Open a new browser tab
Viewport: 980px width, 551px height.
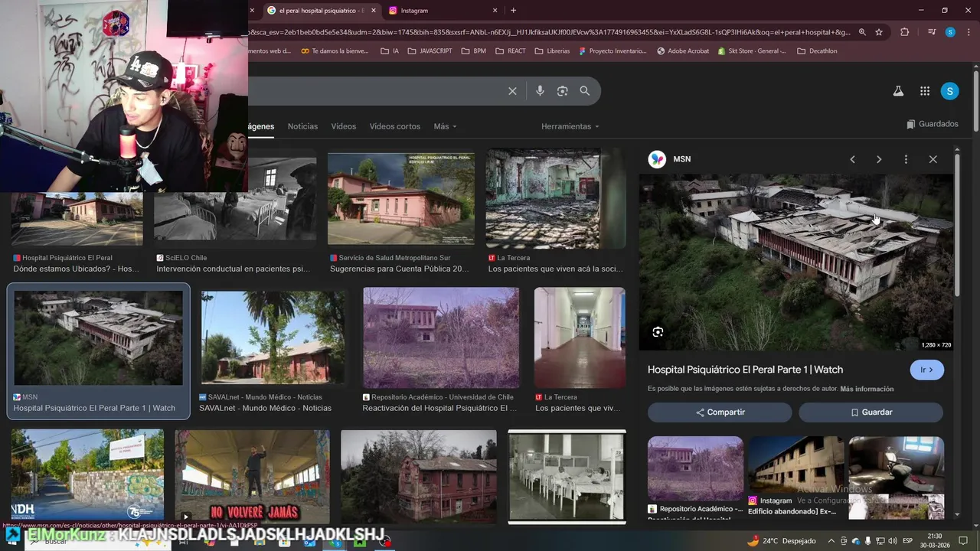pos(513,10)
